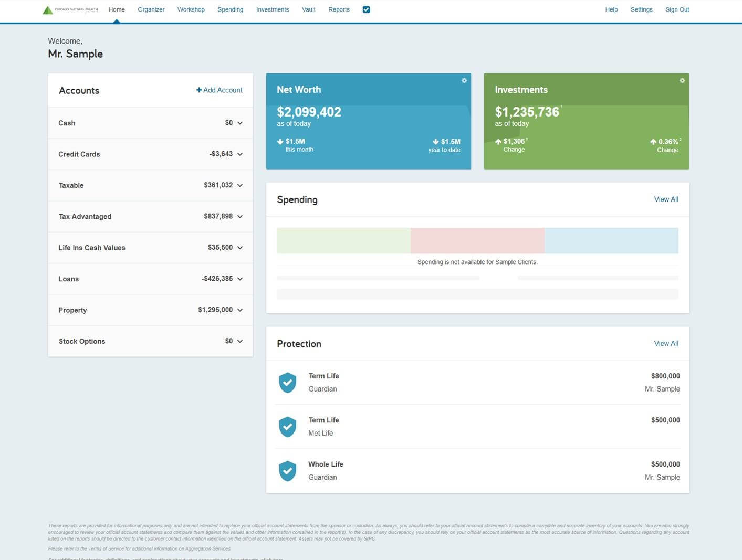742x560 pixels.
Task: Open the Net Worth tile settings gear
Action: click(x=464, y=81)
